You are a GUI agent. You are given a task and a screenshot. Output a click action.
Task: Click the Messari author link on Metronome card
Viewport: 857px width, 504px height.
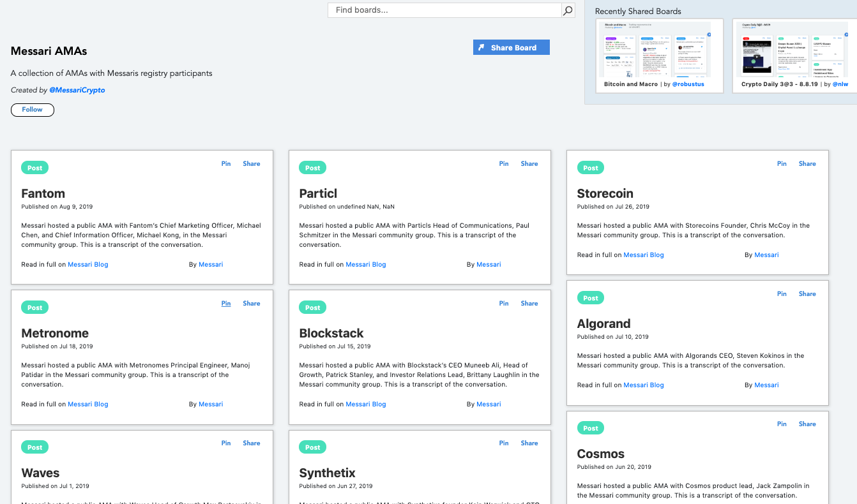[x=211, y=404]
